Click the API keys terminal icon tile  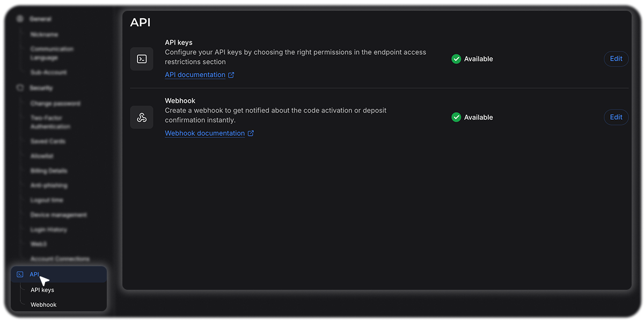(x=142, y=59)
